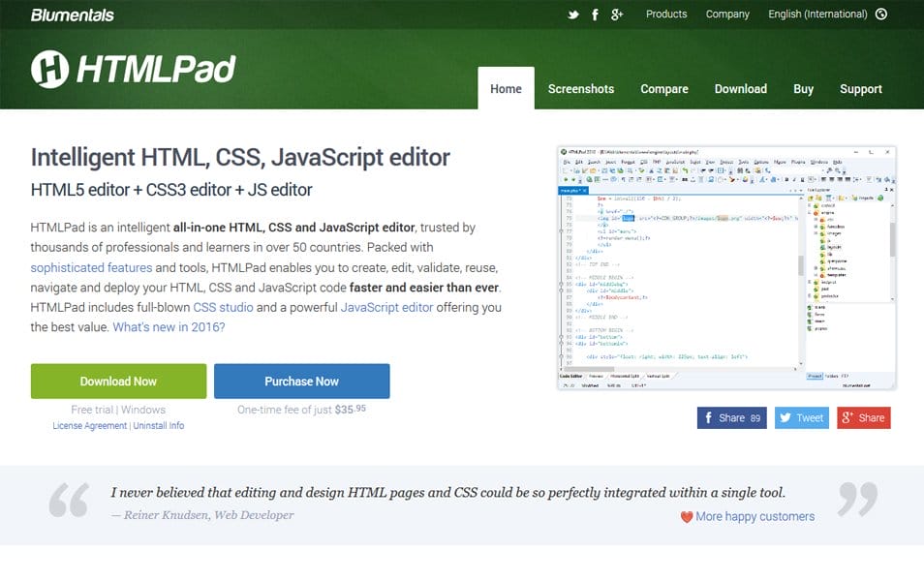Click the 'Free trial | Windows' text
The width and height of the screenshot is (924, 581).
click(x=118, y=410)
